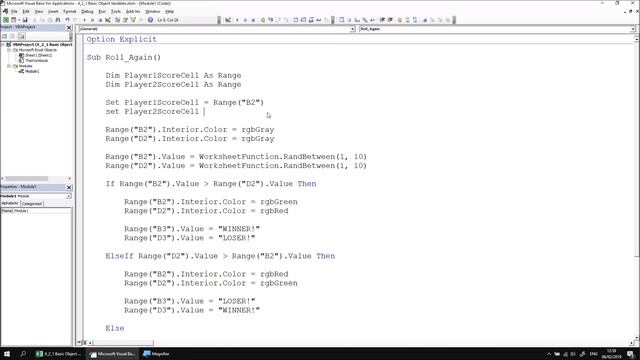The image size is (640, 360).
Task: Click the taskbar search icon
Action: [x=23, y=354]
